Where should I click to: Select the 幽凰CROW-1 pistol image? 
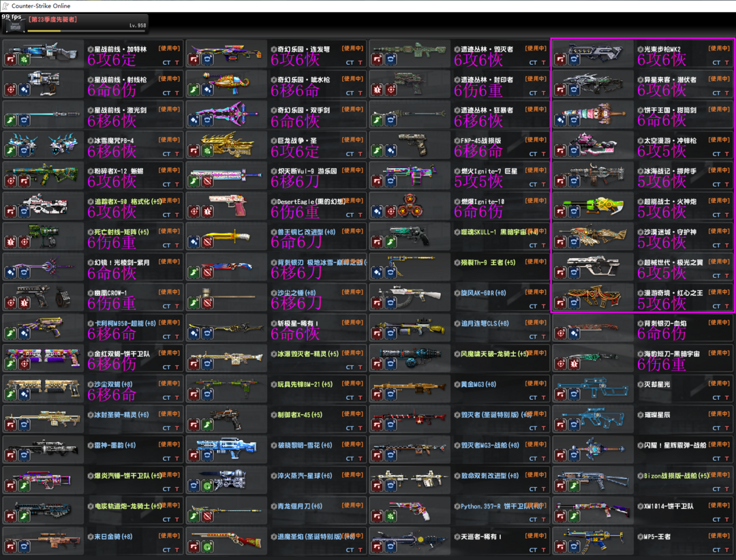point(43,297)
